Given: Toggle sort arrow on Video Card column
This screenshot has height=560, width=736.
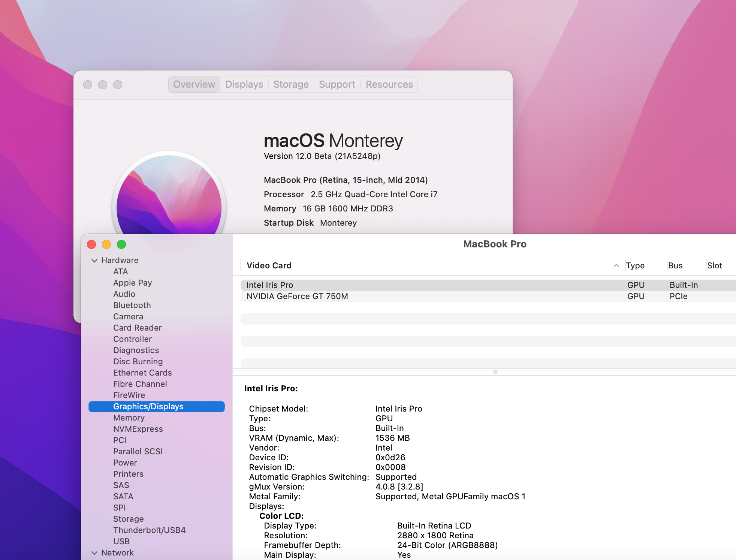Looking at the screenshot, I should [616, 265].
